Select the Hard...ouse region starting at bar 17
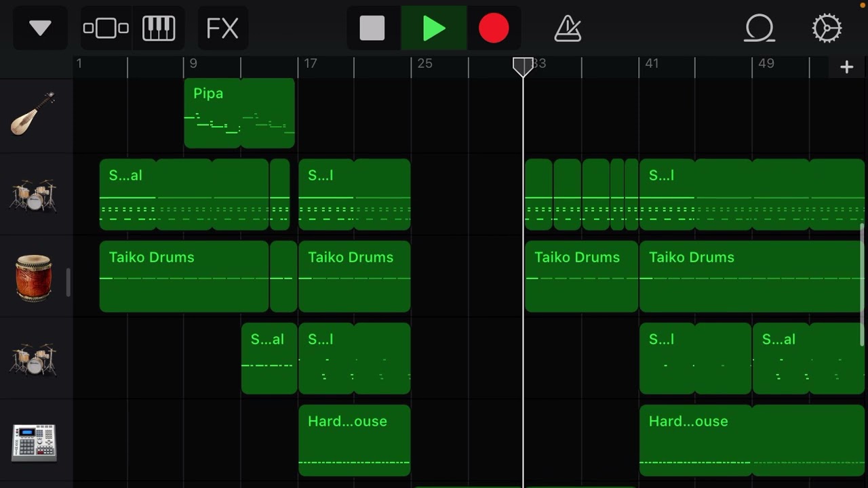Viewport: 868px width, 488px height. pos(355,441)
